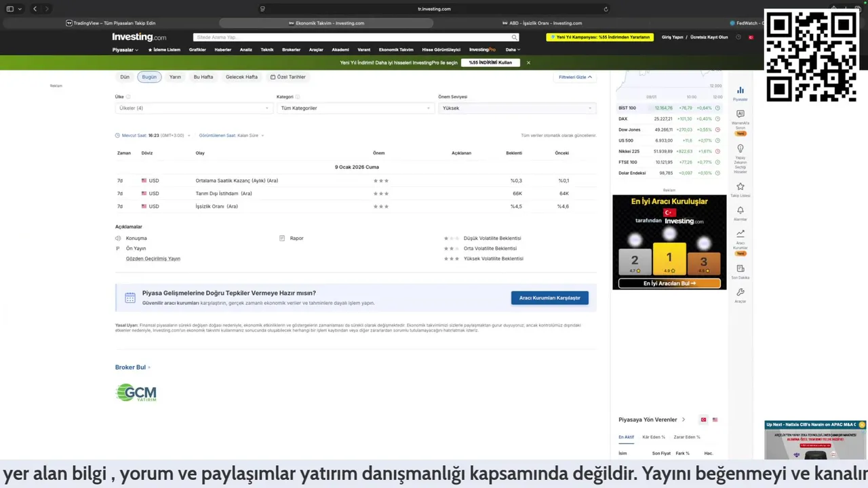The height and width of the screenshot is (488, 868).
Task: Open the Özel Tarihler date picker
Action: tap(288, 77)
